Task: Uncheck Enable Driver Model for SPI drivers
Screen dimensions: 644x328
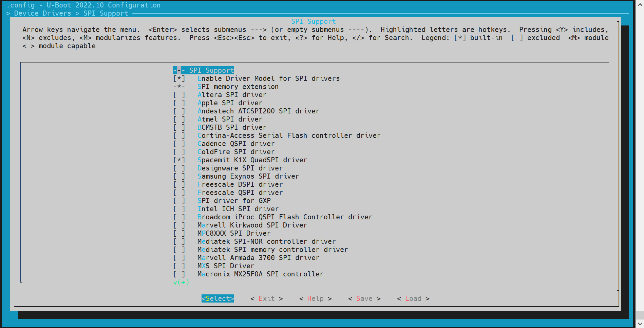Action: pos(179,78)
